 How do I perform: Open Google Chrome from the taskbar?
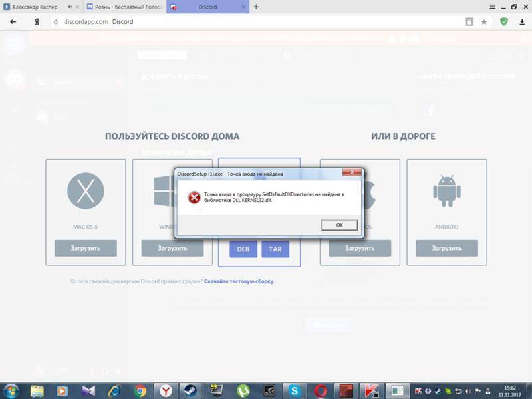[x=140, y=391]
